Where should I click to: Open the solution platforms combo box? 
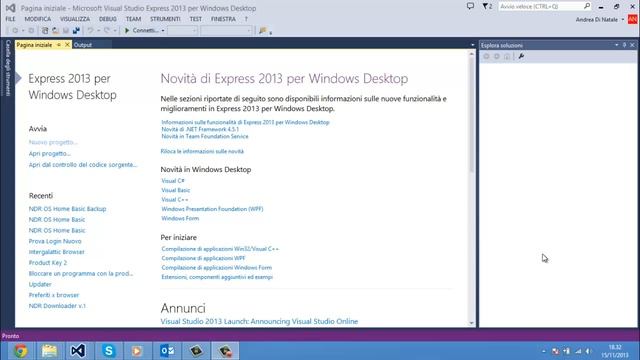pyautogui.click(x=227, y=31)
